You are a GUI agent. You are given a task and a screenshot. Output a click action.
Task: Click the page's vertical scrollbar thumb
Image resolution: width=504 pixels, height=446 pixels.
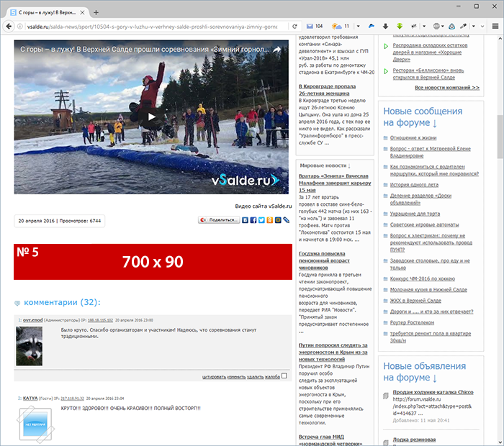(x=500, y=137)
